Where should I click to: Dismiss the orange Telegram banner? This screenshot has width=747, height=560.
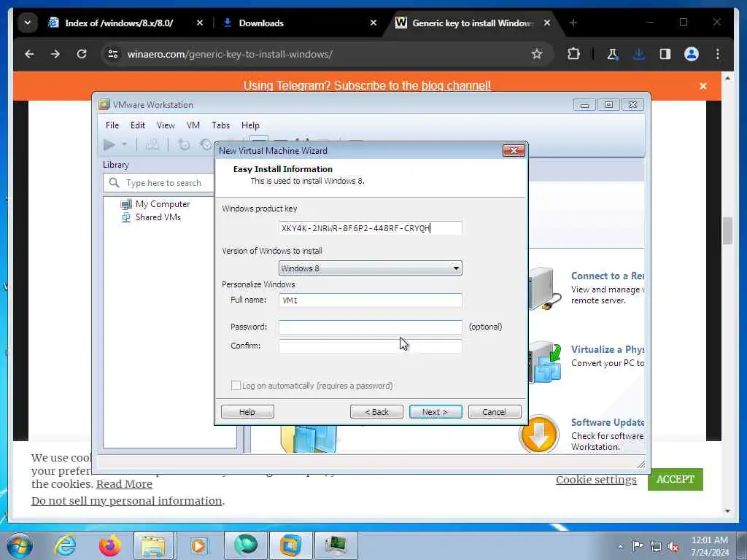click(x=703, y=86)
